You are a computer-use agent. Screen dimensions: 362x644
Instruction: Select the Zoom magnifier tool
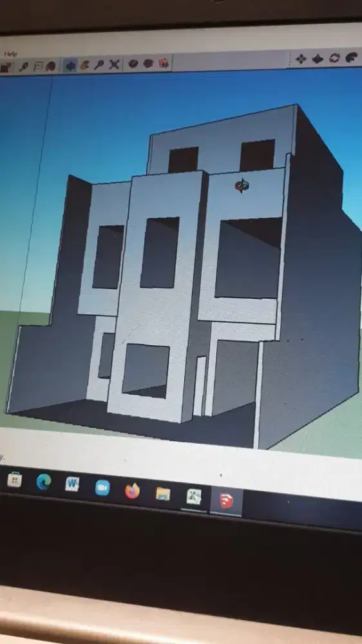point(99,65)
